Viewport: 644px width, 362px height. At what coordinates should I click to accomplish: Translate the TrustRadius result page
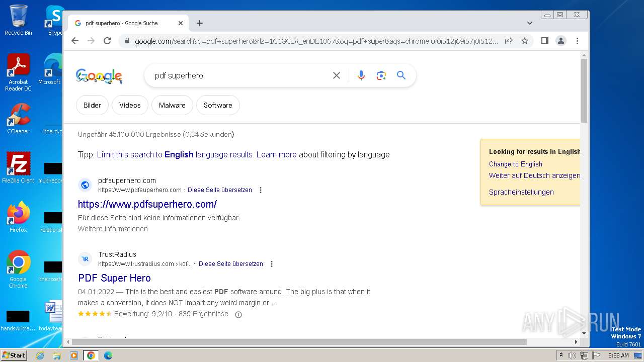click(x=231, y=264)
